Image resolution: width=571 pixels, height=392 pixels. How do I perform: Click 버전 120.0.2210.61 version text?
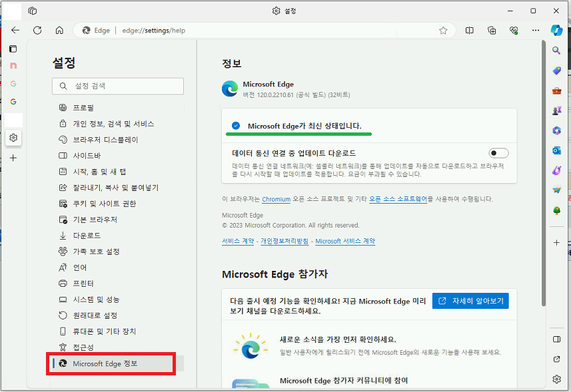click(296, 95)
